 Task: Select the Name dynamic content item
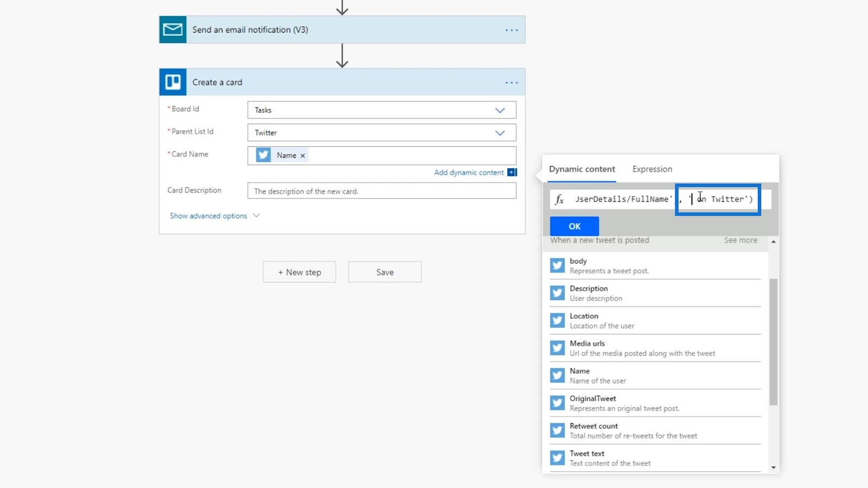[655, 376]
